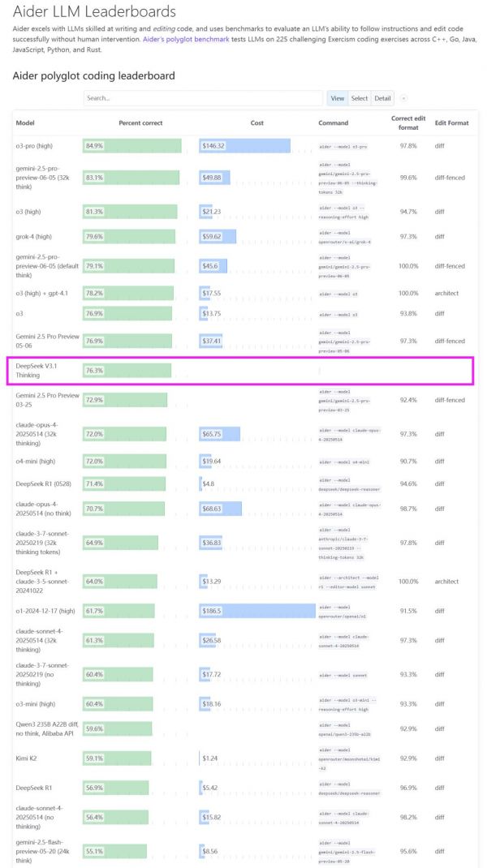Select the View mode button

[337, 98]
